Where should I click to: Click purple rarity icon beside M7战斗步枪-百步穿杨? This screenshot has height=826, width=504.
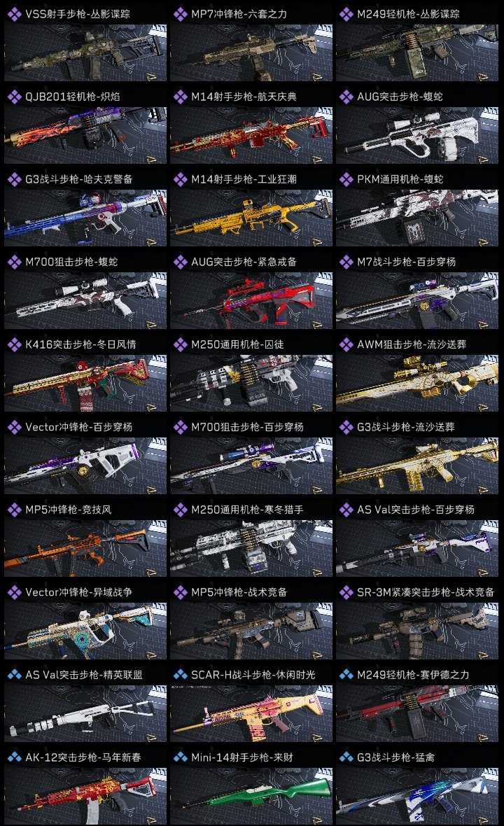click(346, 262)
